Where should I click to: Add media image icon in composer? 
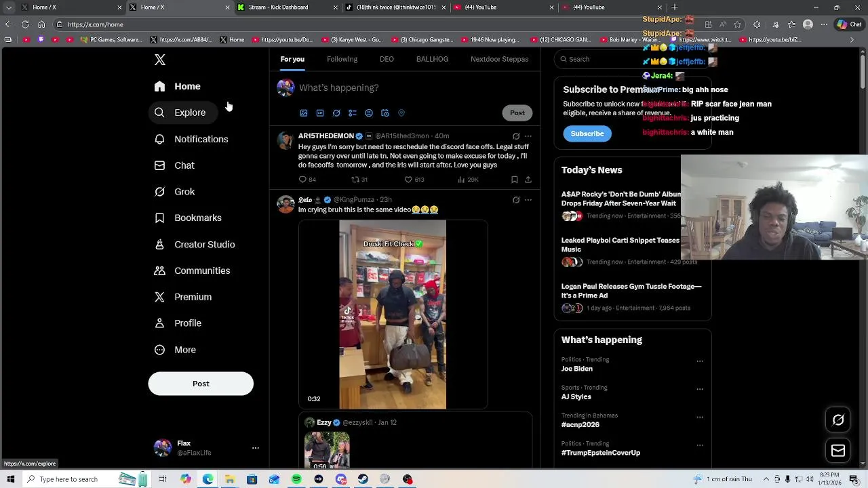coord(304,113)
